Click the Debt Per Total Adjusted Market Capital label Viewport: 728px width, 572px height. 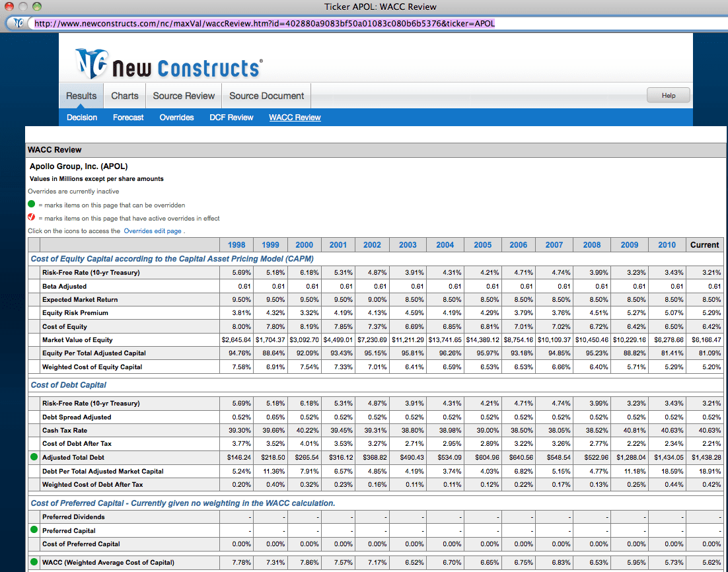(x=102, y=471)
